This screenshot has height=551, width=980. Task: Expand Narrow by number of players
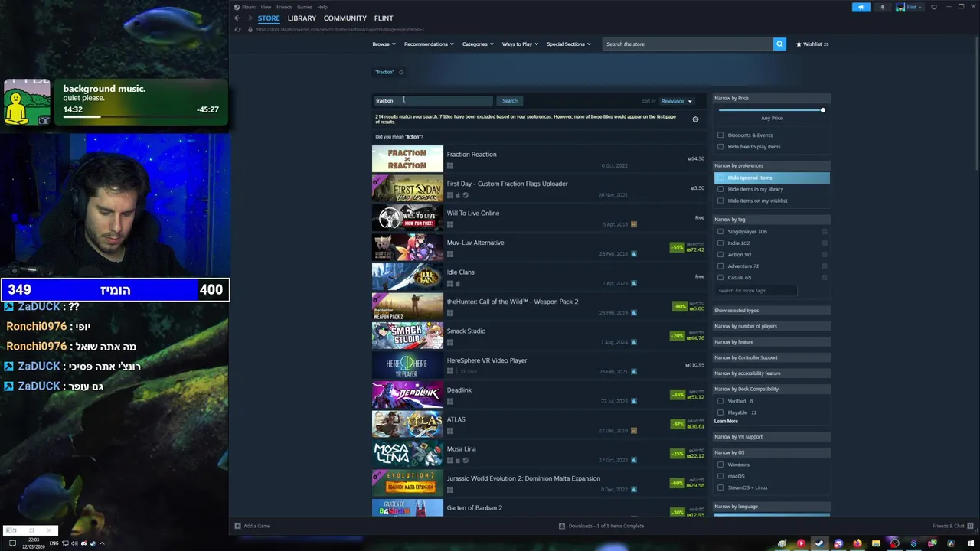pyautogui.click(x=772, y=326)
